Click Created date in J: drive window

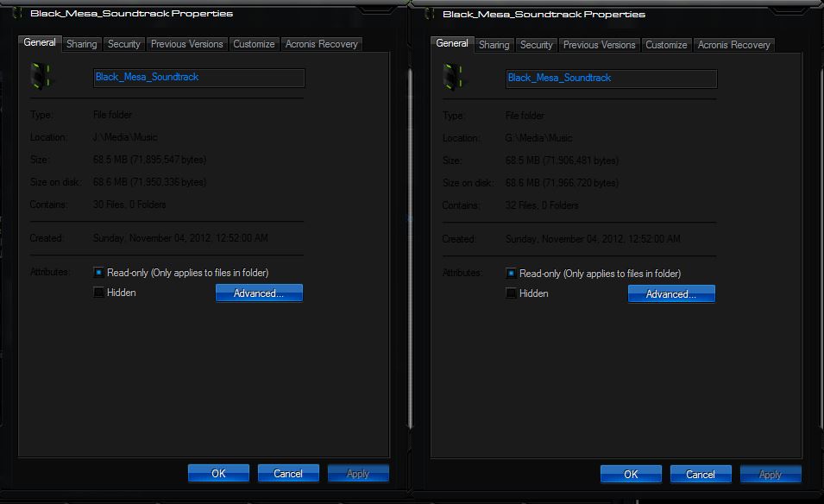coord(180,238)
